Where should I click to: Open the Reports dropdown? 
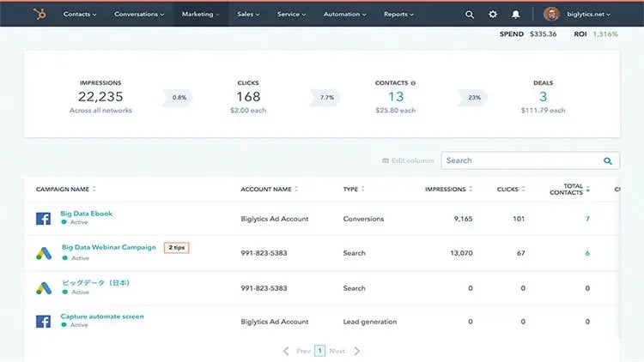[x=398, y=15]
